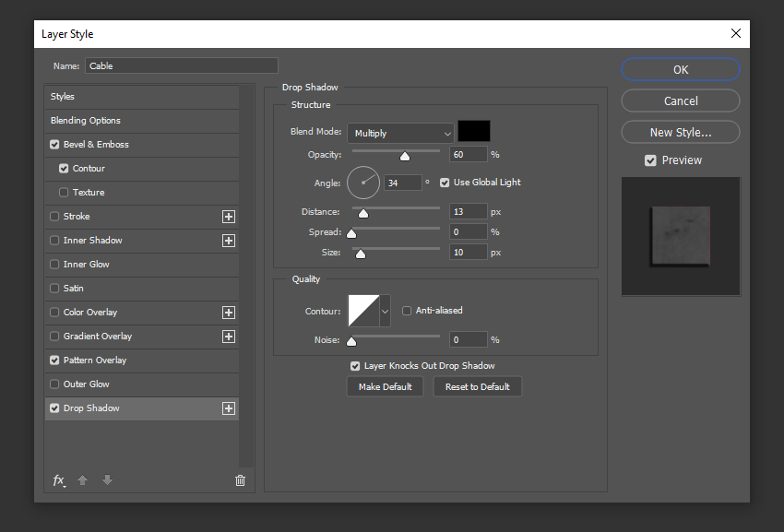Close the Layer Style dialog

[x=735, y=33]
